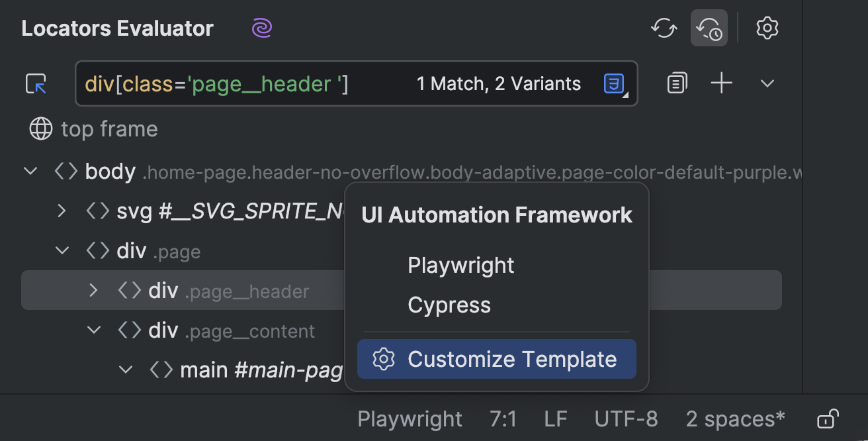Click the refresh locators icon
This screenshot has width=868, height=441.
(664, 28)
